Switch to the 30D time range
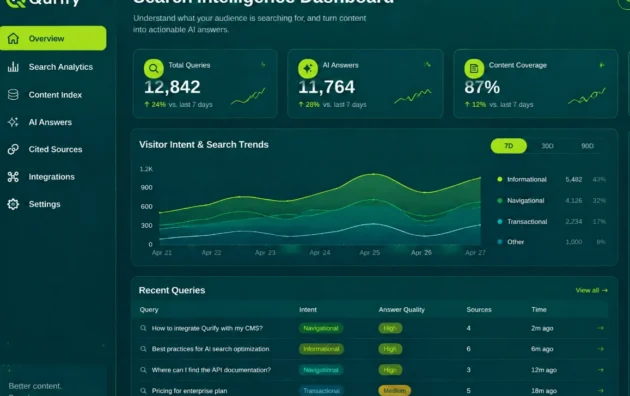Viewport: 630px width, 396px height. pos(547,146)
